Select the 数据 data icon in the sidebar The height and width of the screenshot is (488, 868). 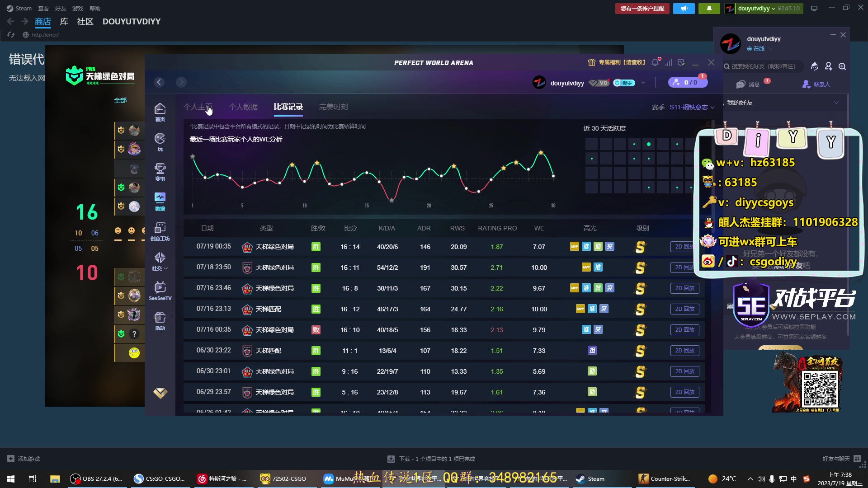160,202
